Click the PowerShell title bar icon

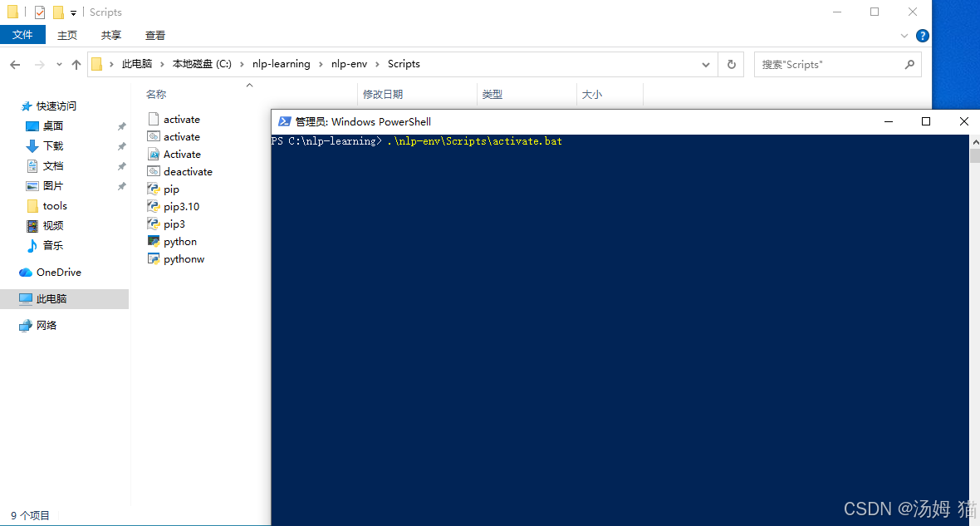click(284, 121)
